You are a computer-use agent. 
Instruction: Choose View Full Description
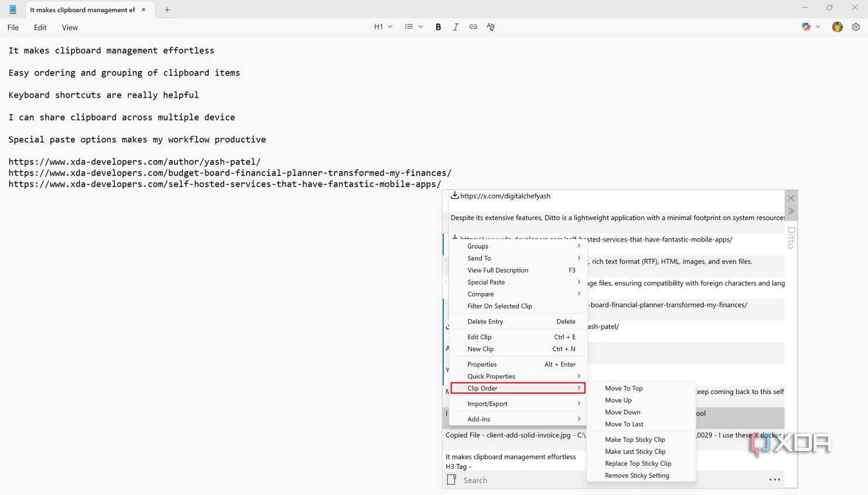(518, 270)
